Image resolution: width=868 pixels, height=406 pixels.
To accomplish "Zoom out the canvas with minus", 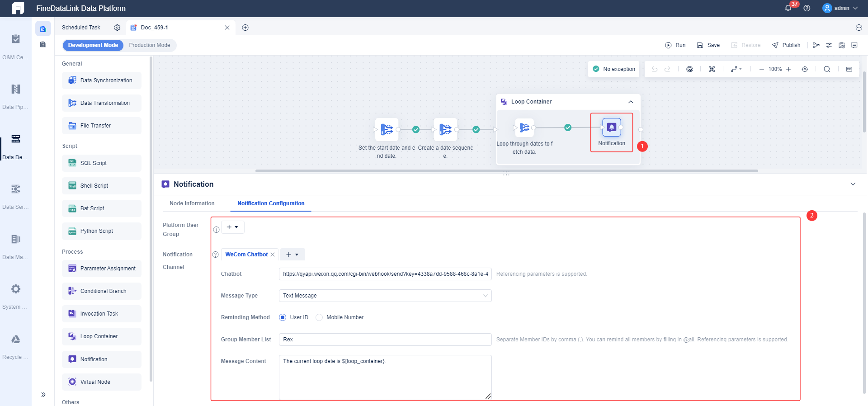I will 761,69.
